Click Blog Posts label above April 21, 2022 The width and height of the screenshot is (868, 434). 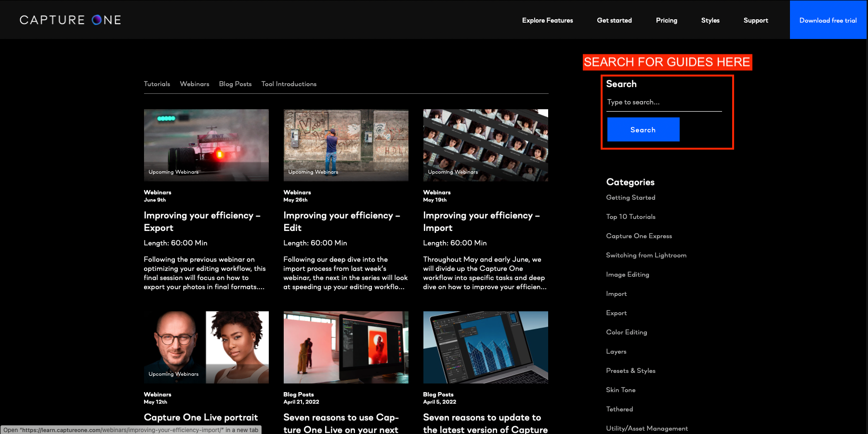point(299,395)
